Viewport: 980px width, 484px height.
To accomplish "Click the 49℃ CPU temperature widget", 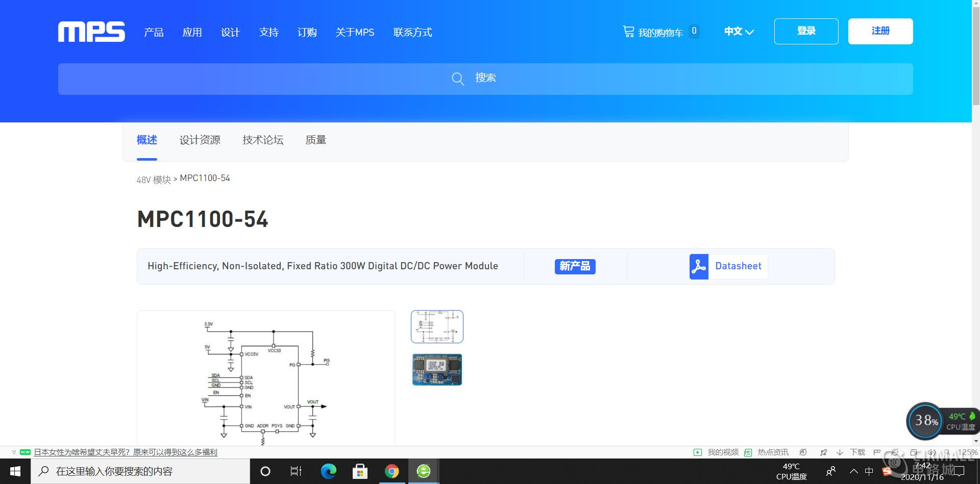I will (961, 421).
